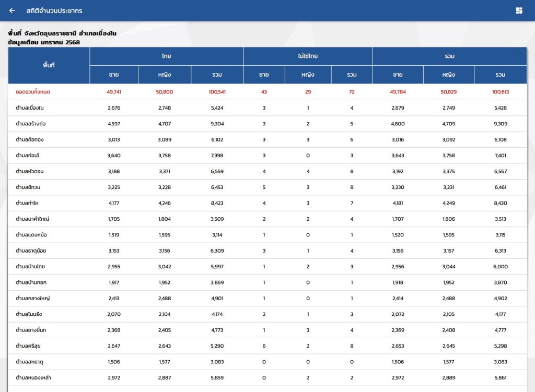Open the grid menu icon at top right
The height and width of the screenshot is (392, 535).
pos(519,10)
